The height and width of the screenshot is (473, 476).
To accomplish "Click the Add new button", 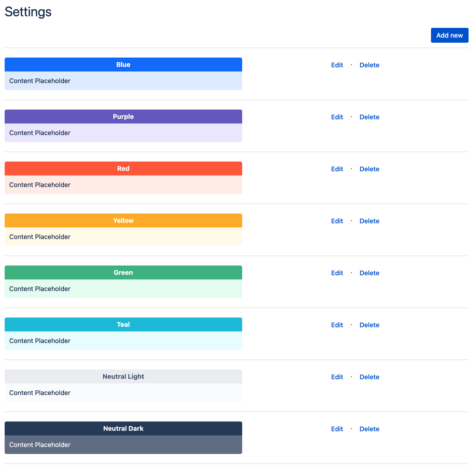I will pyautogui.click(x=449, y=35).
